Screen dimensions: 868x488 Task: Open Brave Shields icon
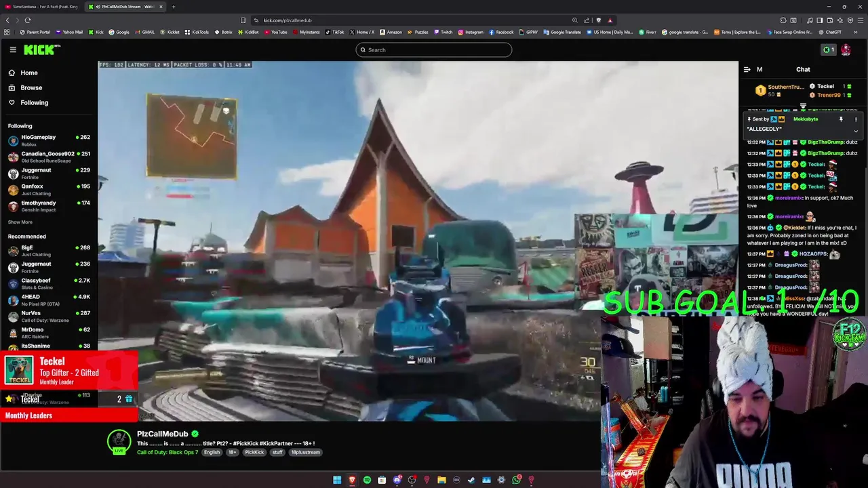tap(598, 20)
